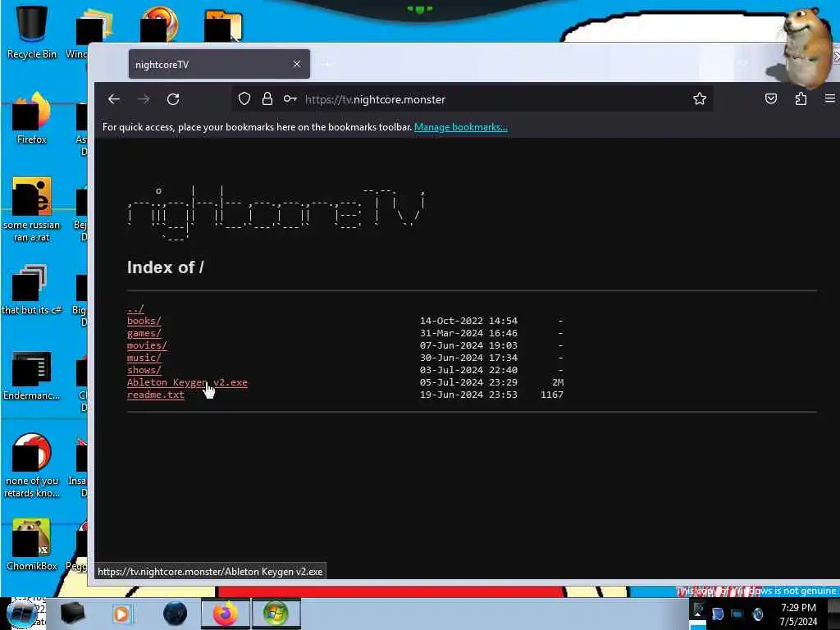Open the music/ directory
The height and width of the screenshot is (630, 840).
click(144, 358)
